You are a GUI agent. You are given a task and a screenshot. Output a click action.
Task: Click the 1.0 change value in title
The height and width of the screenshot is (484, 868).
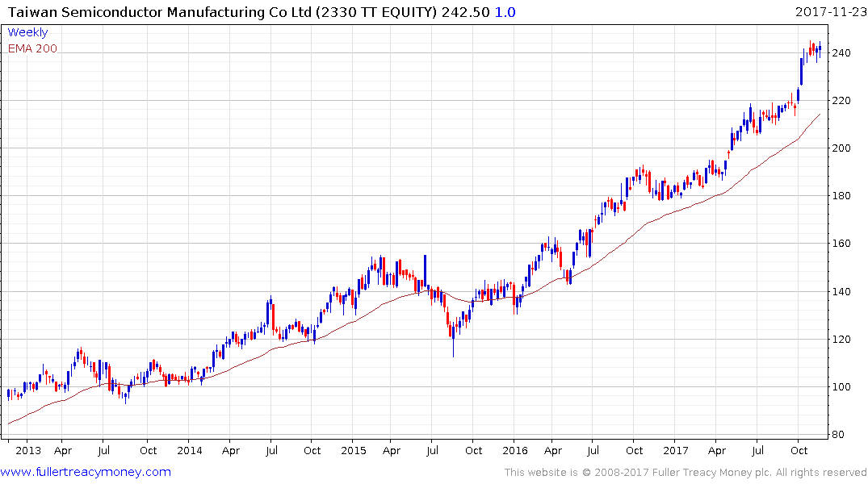(505, 12)
